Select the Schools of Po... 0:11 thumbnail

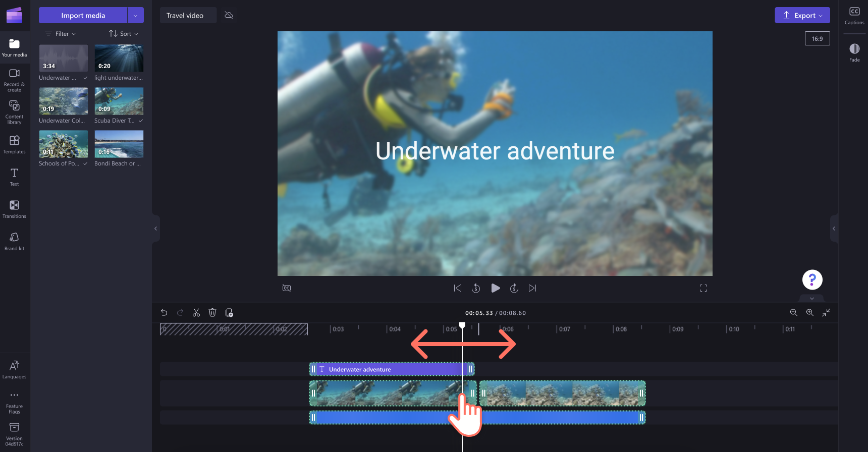tap(64, 144)
